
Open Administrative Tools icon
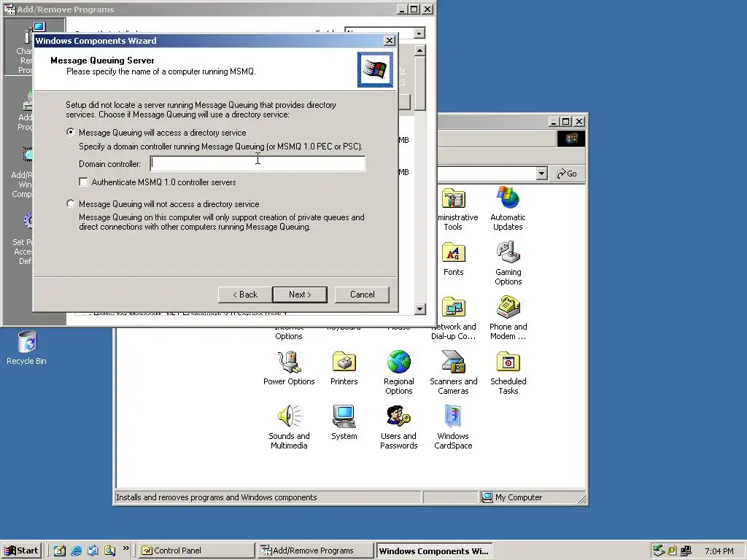454,209
